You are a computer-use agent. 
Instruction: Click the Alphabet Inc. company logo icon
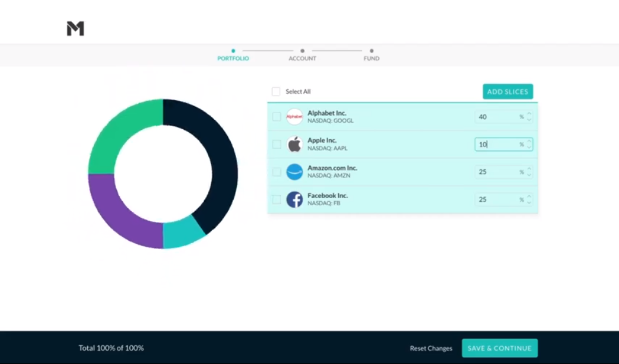(294, 116)
